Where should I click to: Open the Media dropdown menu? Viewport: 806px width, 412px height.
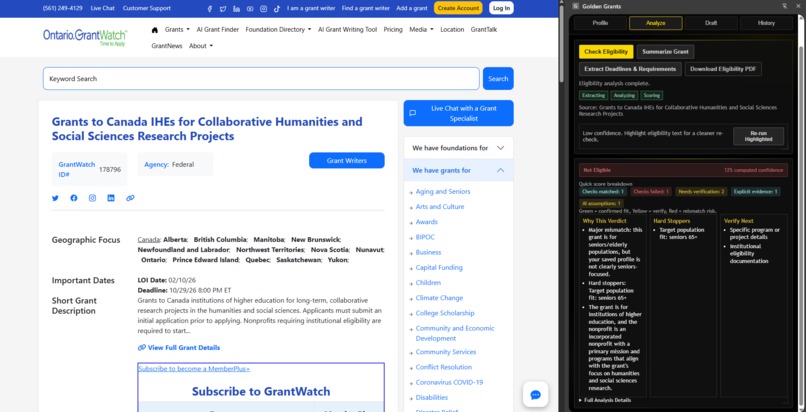[421, 29]
